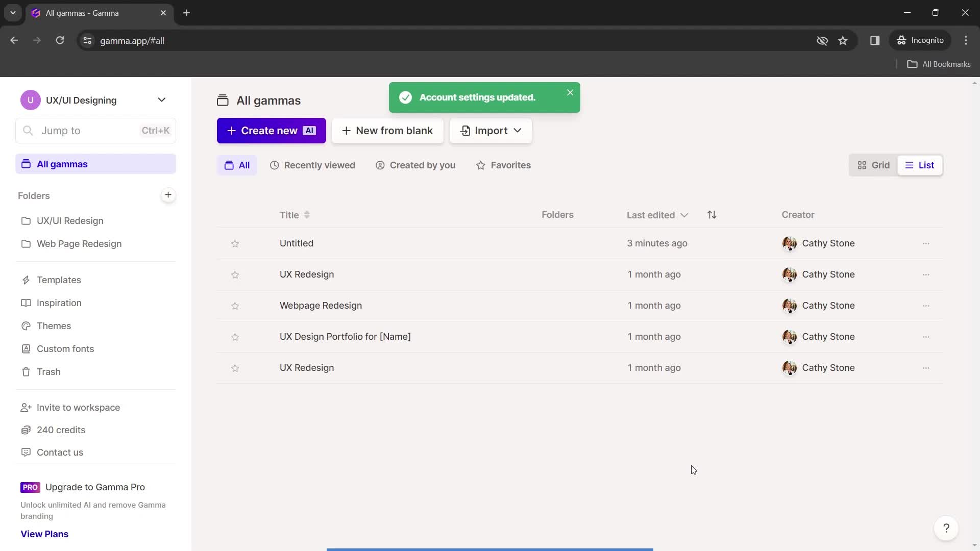Toggle the List view layout
980x551 pixels.
[919, 165]
